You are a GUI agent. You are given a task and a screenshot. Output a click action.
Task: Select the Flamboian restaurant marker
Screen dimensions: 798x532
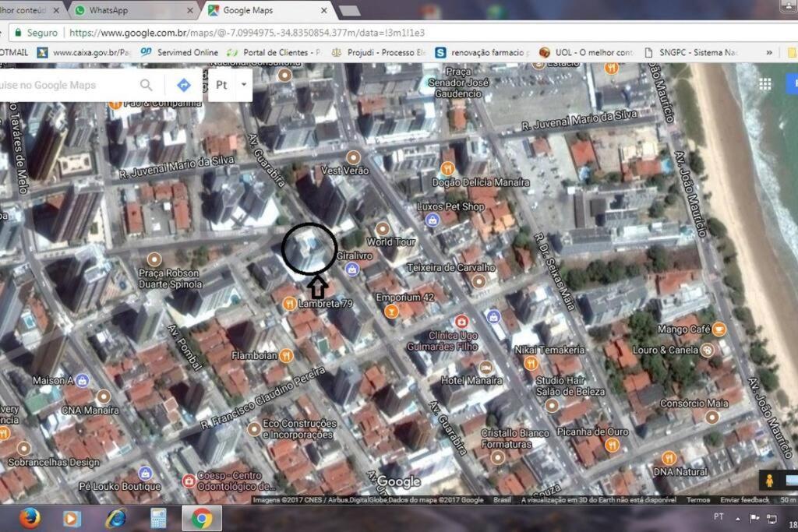point(287,355)
